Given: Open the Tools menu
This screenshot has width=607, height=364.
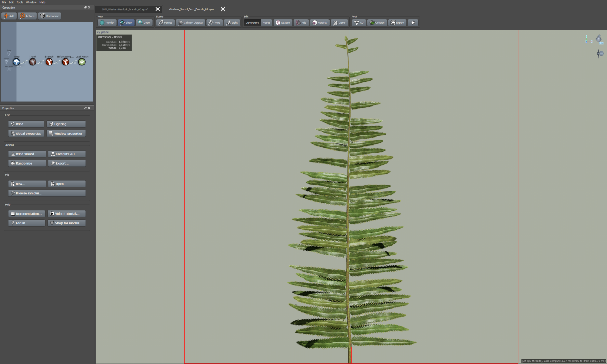Looking at the screenshot, I should [x=20, y=2].
